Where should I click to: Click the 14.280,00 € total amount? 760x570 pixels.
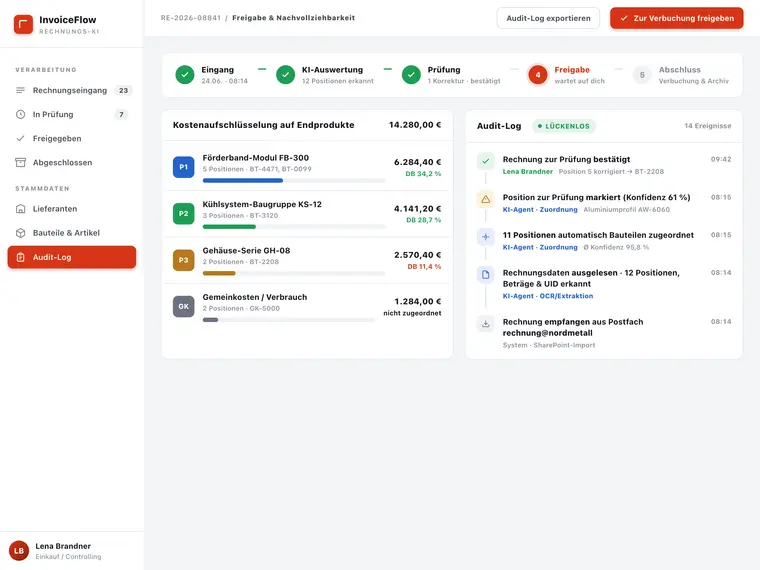tap(415, 125)
